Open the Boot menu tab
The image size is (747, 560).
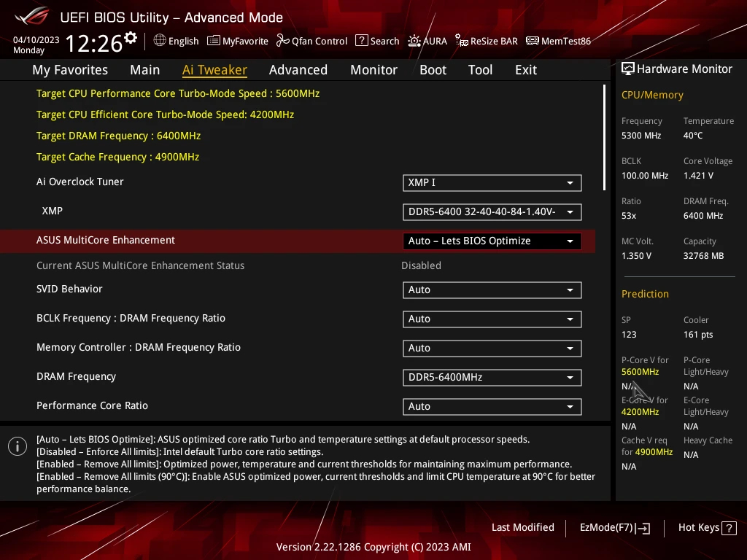point(433,69)
